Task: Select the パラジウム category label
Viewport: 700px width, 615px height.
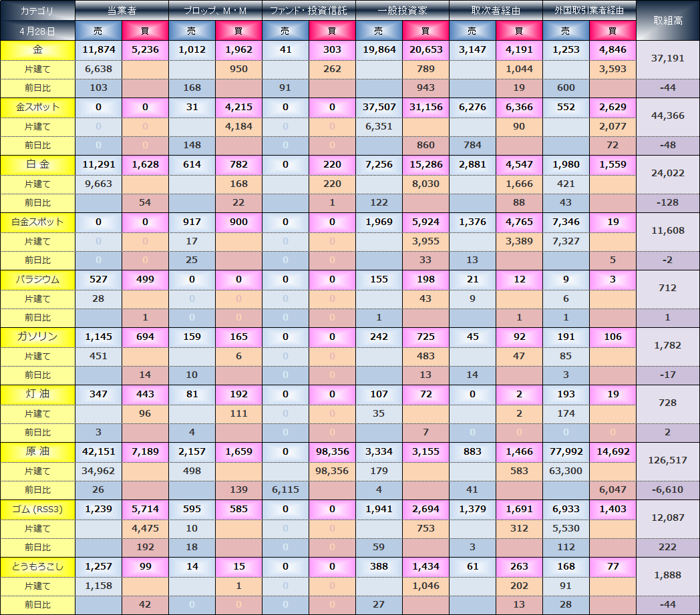Action: 37,280
